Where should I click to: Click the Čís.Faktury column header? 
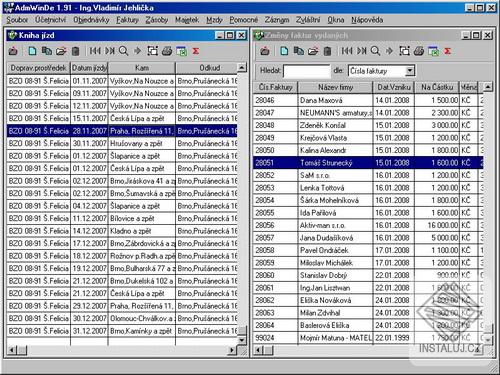[275, 87]
